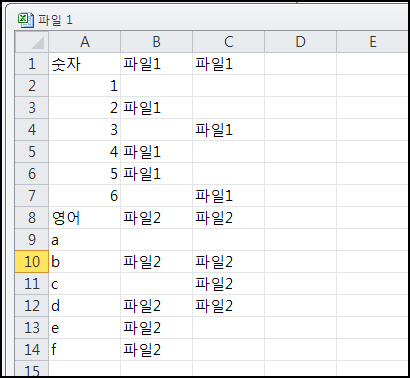Click cell A1 containing 숫자
Viewport: 410px width, 378px height.
85,64
